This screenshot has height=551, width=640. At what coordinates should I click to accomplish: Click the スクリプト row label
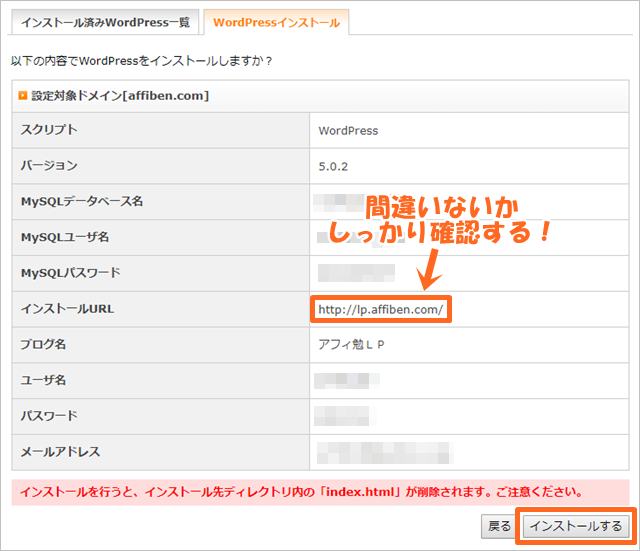click(x=49, y=131)
